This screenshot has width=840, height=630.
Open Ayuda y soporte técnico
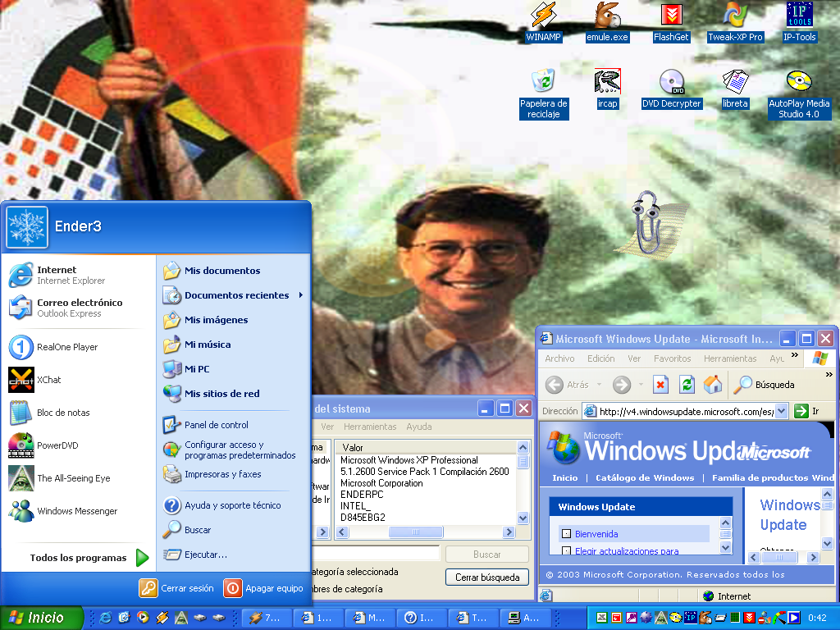click(234, 505)
